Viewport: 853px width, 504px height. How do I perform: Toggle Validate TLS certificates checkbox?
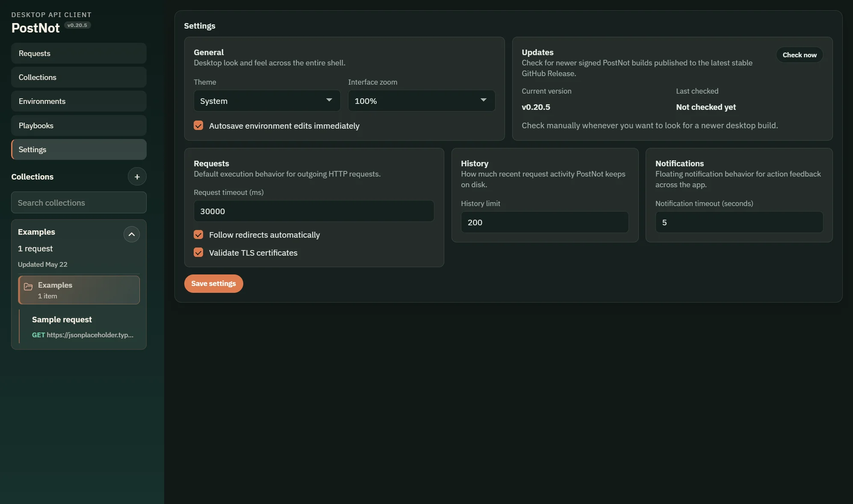(198, 253)
